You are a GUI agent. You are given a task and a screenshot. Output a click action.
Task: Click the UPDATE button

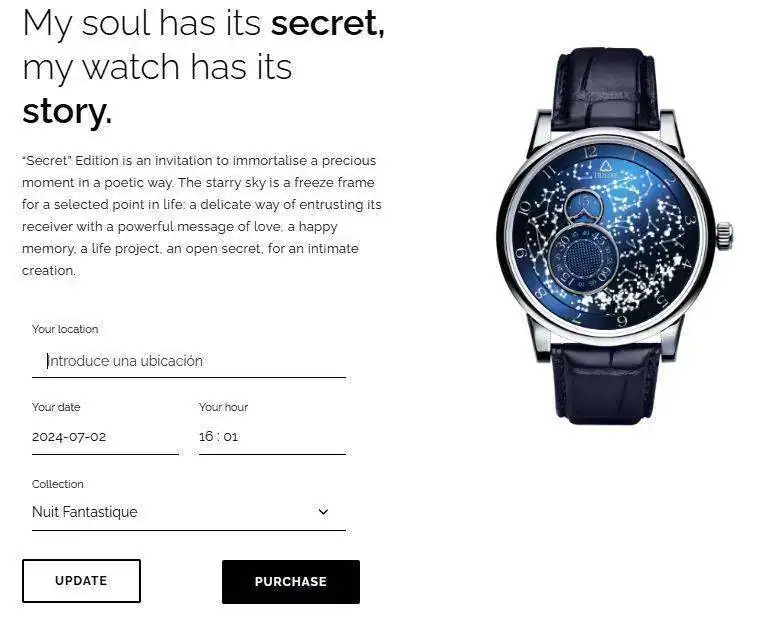click(81, 581)
